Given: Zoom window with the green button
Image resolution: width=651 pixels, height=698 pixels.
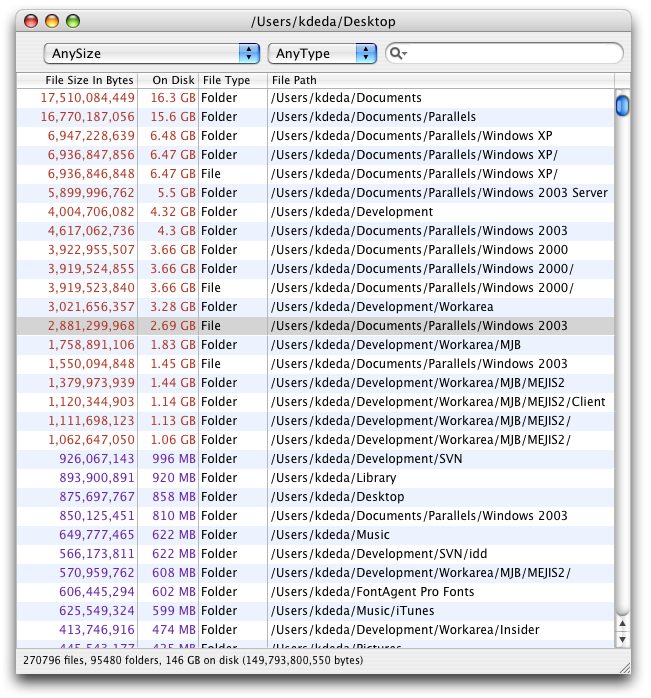Looking at the screenshot, I should coord(73,21).
